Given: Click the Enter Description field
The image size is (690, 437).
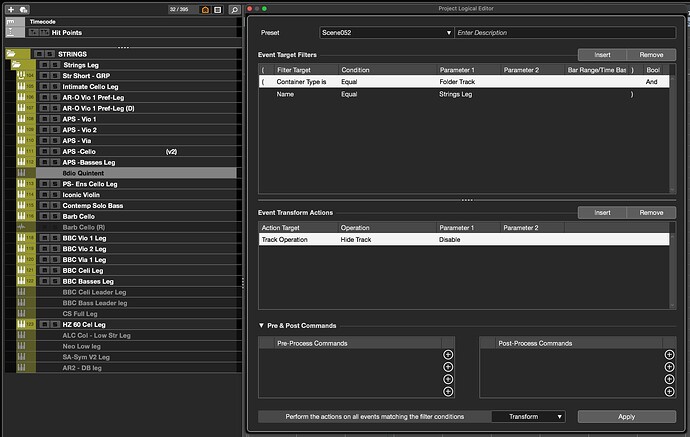Looking at the screenshot, I should click(x=565, y=33).
